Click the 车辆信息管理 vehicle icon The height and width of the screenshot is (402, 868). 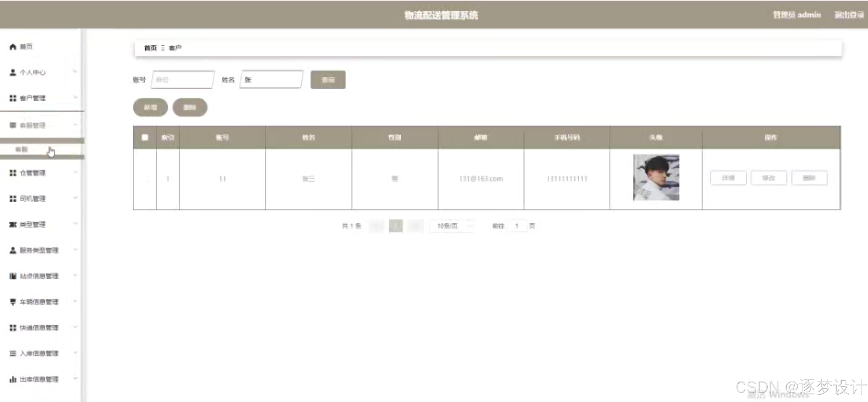pos(13,302)
